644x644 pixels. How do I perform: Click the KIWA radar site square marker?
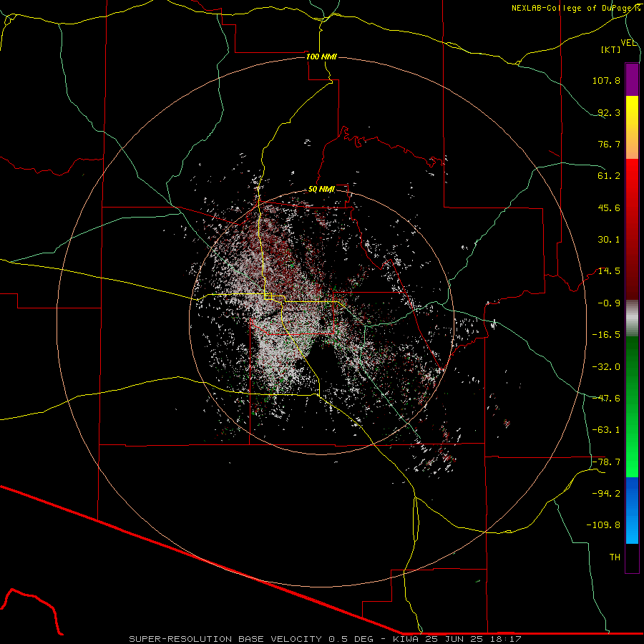tap(268, 296)
